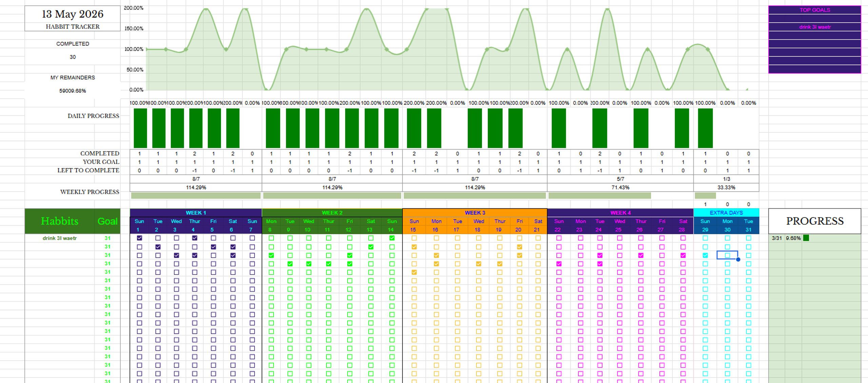Image resolution: width=868 pixels, height=383 pixels.
Task: Click the 'MY REMAINDERS' label
Action: 73,78
